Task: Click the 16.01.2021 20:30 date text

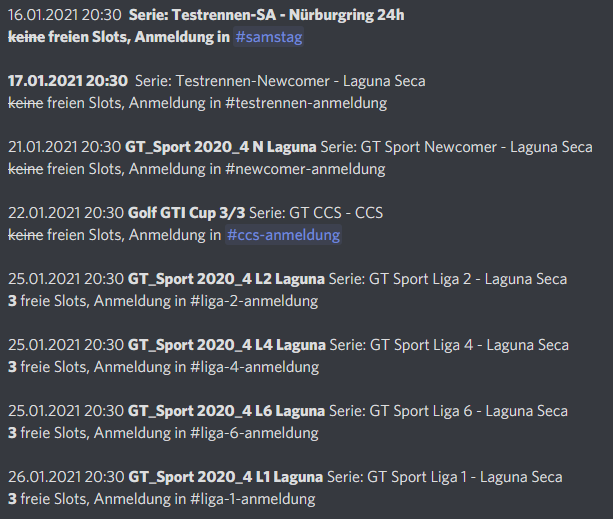Action: [x=64, y=15]
